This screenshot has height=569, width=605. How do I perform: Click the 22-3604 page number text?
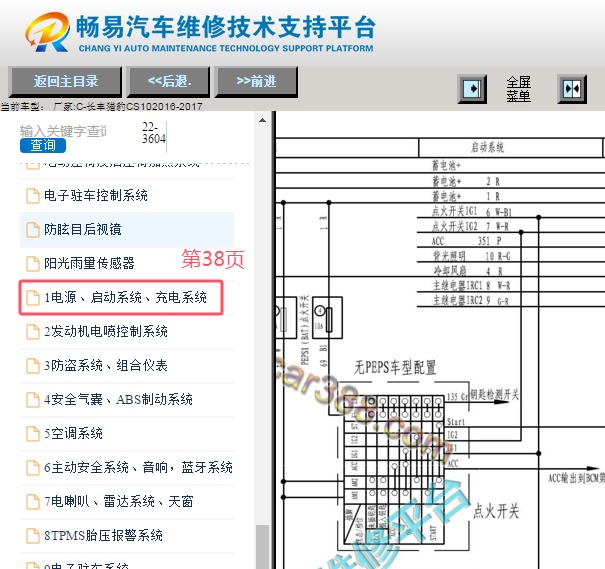click(154, 133)
